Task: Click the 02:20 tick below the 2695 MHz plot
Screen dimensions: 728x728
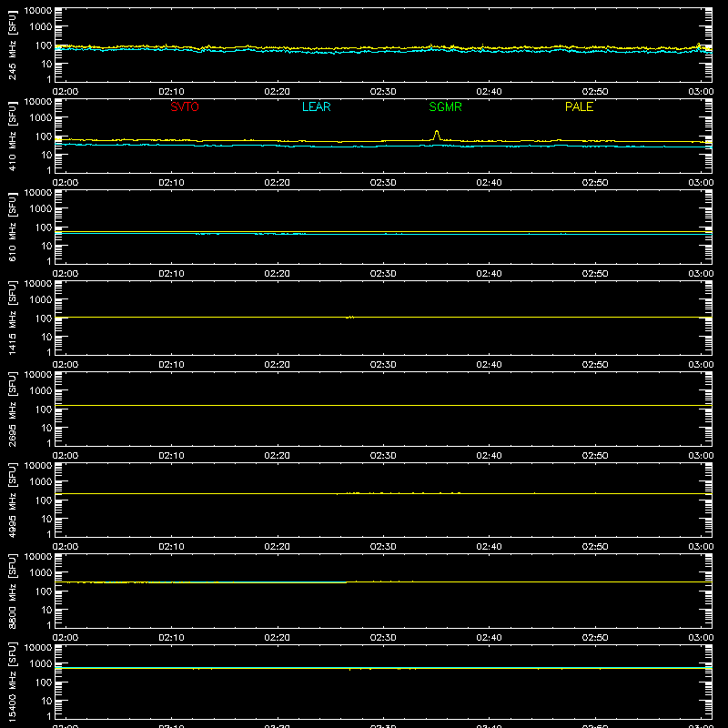Action: click(278, 456)
